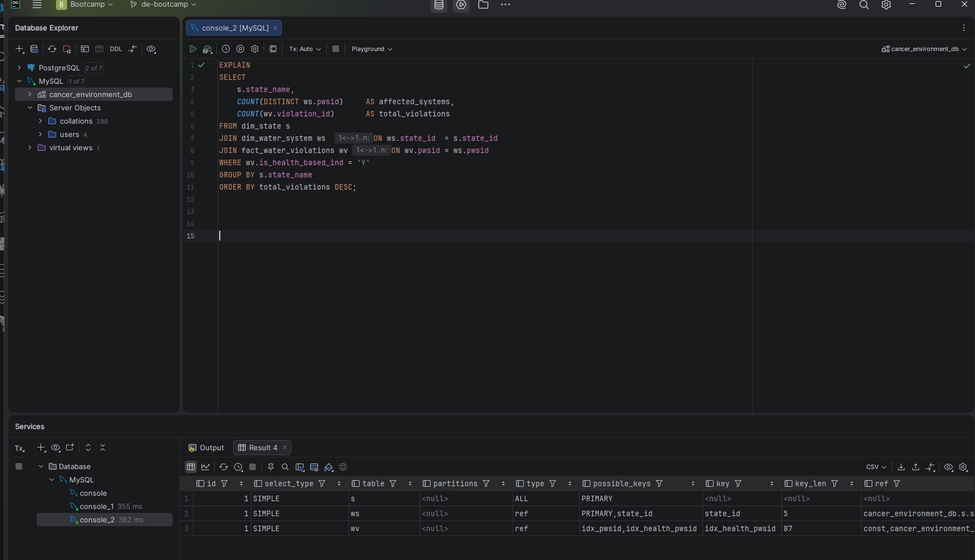Reload the result set page
Screen dimensions: 975x560
[224, 467]
